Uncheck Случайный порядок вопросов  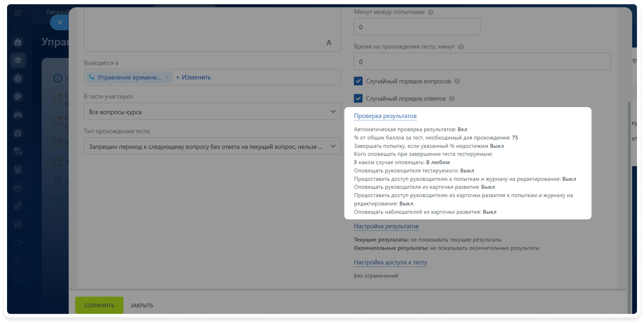click(358, 81)
